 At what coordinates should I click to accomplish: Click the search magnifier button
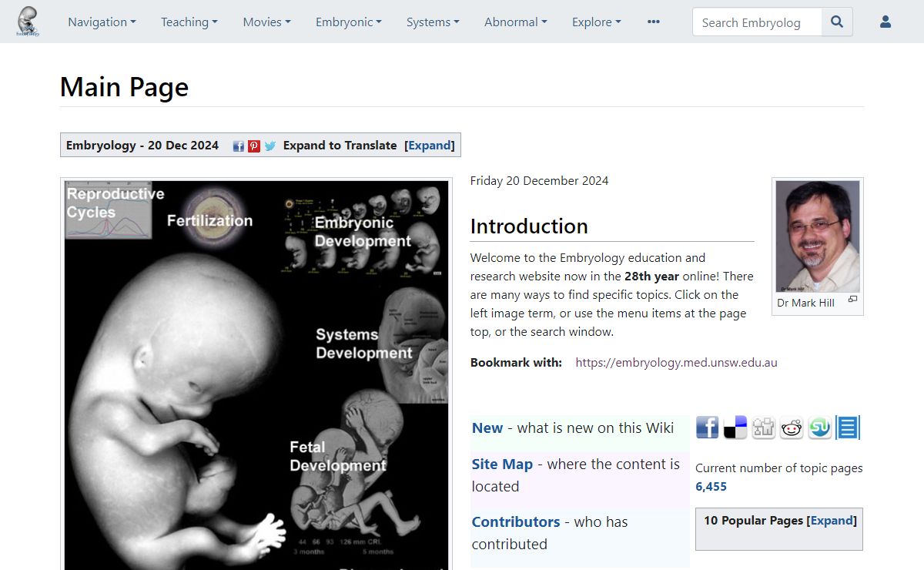point(837,22)
